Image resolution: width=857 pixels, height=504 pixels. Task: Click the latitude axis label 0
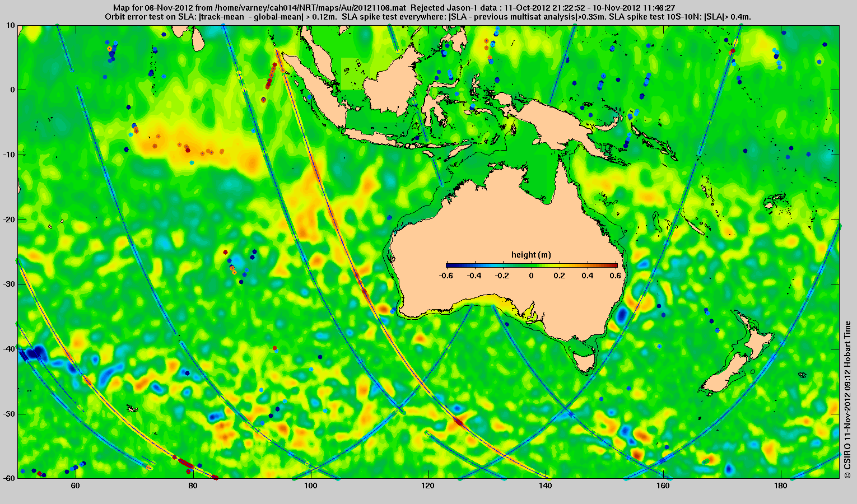(13, 90)
